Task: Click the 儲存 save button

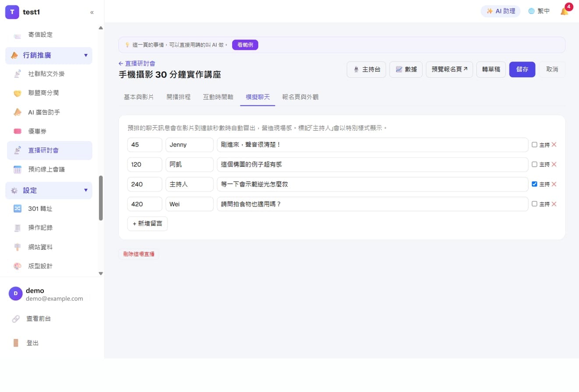Action: coord(522,70)
